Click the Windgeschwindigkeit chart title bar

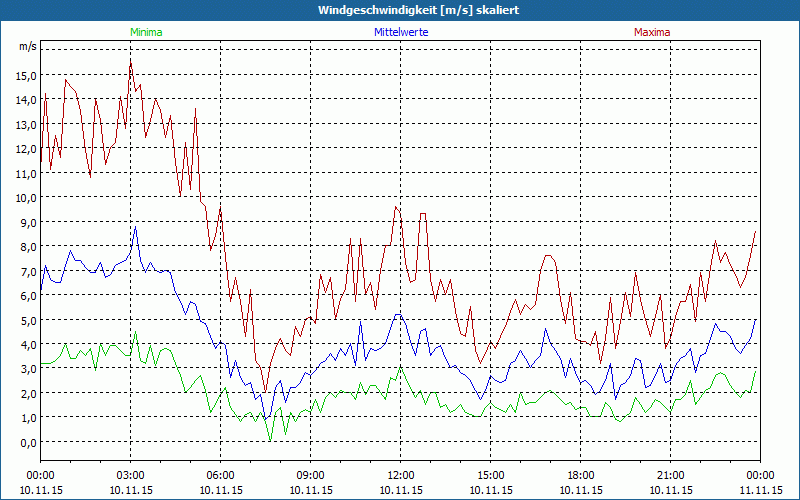(x=400, y=10)
